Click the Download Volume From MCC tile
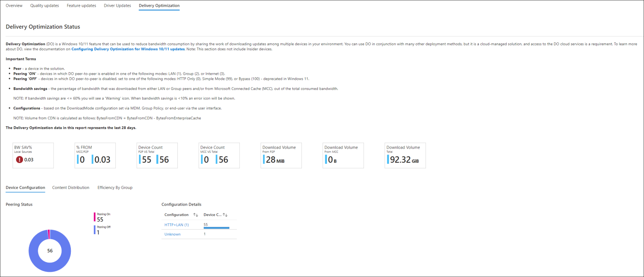The height and width of the screenshot is (277, 644). (x=343, y=155)
